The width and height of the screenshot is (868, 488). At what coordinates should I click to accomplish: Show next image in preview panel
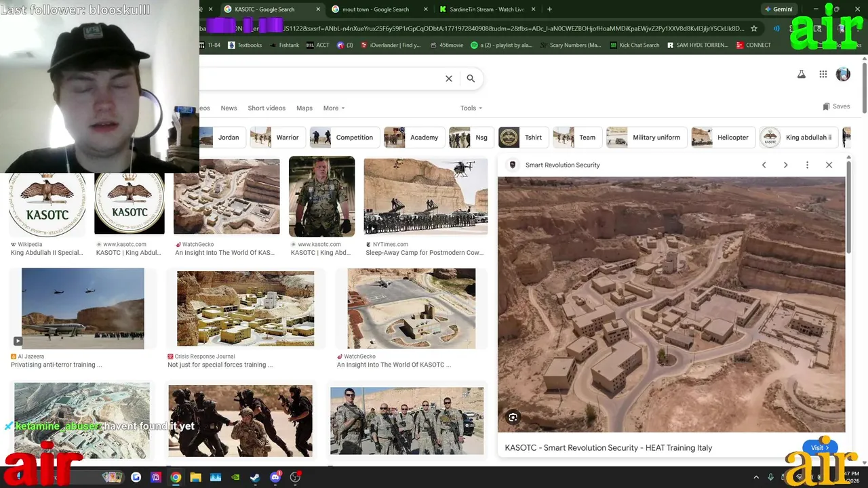785,165
